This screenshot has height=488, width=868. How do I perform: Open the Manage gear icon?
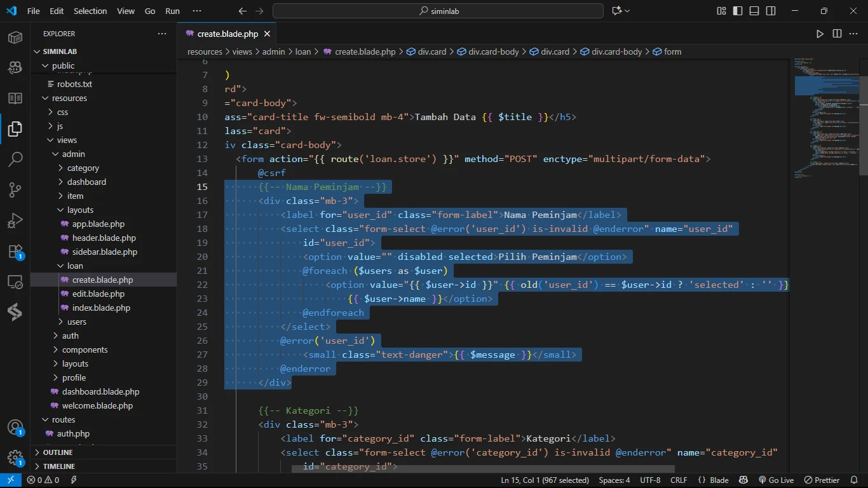pyautogui.click(x=15, y=458)
